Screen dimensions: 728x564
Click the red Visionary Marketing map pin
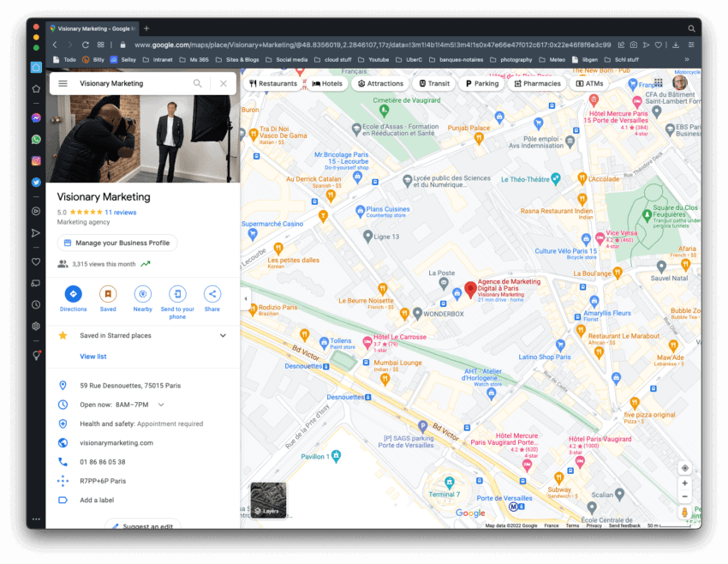click(470, 290)
